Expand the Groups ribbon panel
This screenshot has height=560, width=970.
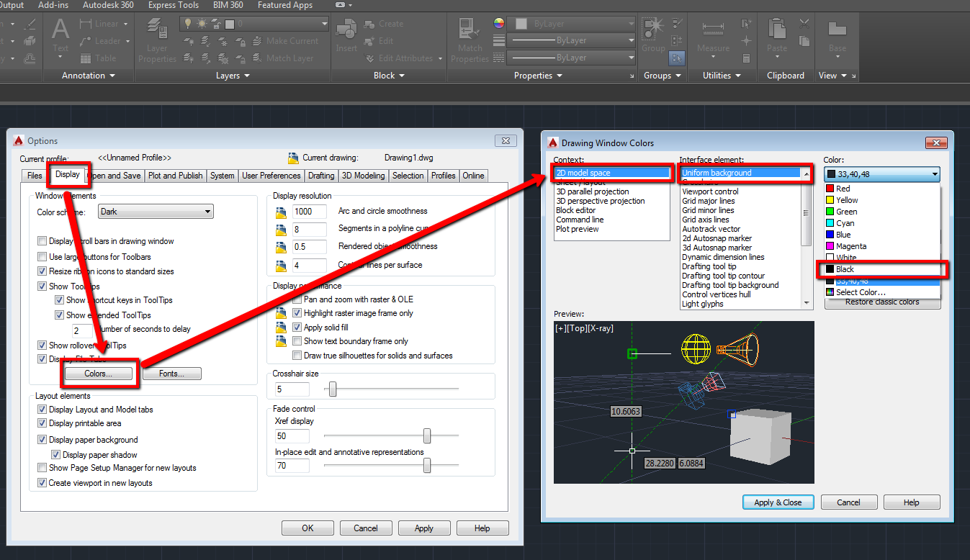click(x=663, y=76)
